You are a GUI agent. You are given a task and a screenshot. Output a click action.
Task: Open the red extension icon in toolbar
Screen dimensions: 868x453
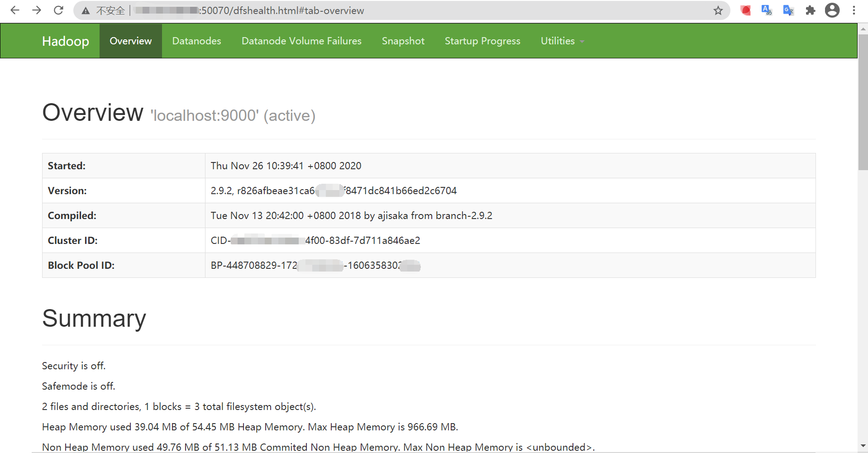745,10
